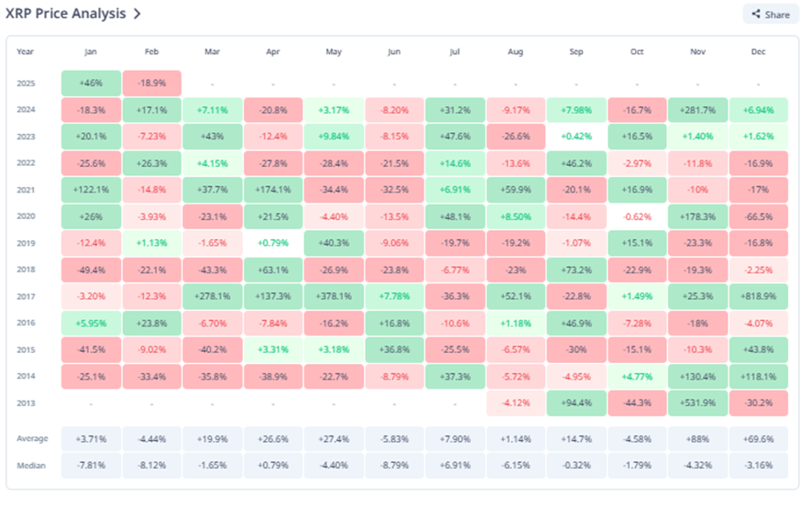Click the +378.1% May 2017 cell
812x507 pixels.
click(x=334, y=296)
